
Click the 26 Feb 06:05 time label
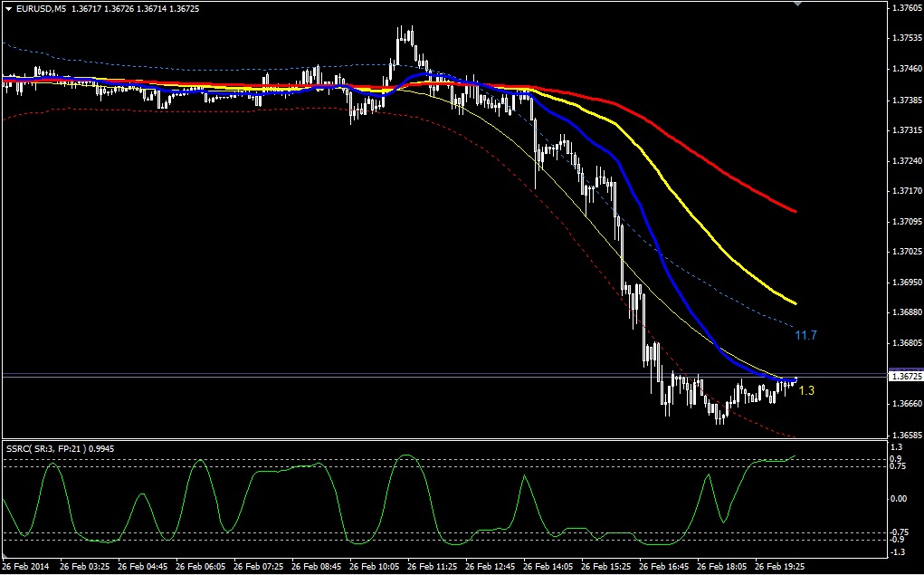[x=200, y=567]
